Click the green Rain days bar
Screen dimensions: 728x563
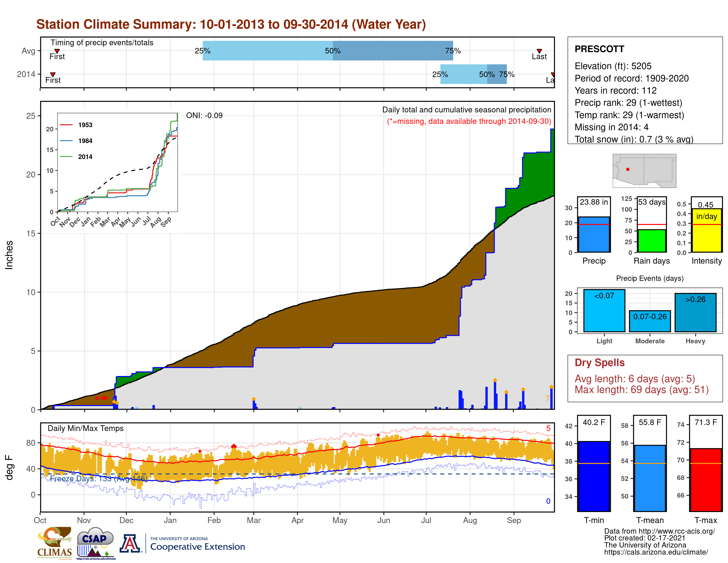pyautogui.click(x=652, y=241)
